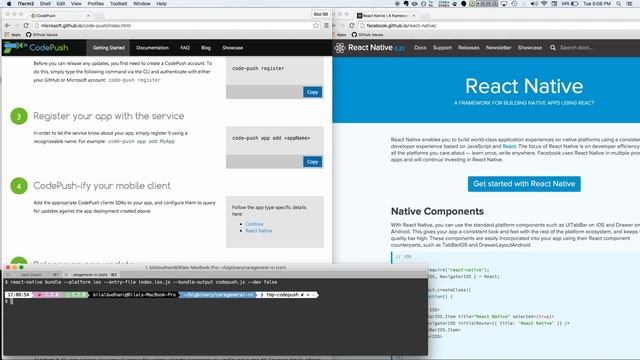Open the Apple menu
The width and height of the screenshot is (640, 360).
pyautogui.click(x=9, y=4)
